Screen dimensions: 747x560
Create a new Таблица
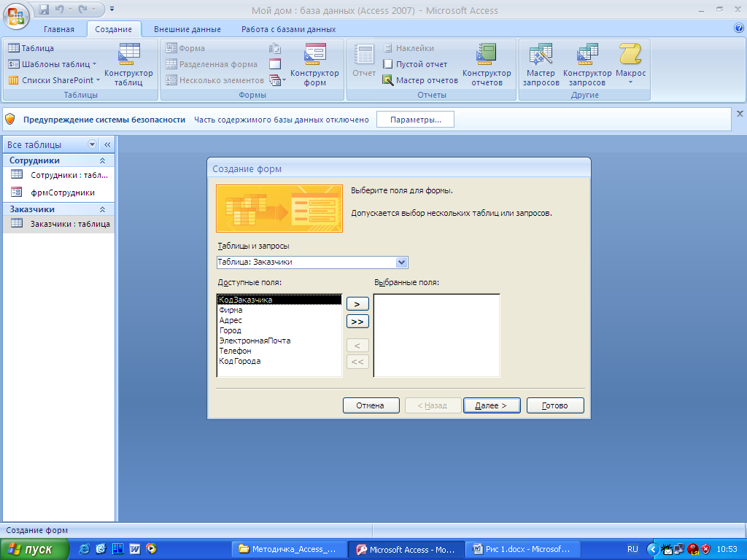[x=31, y=47]
